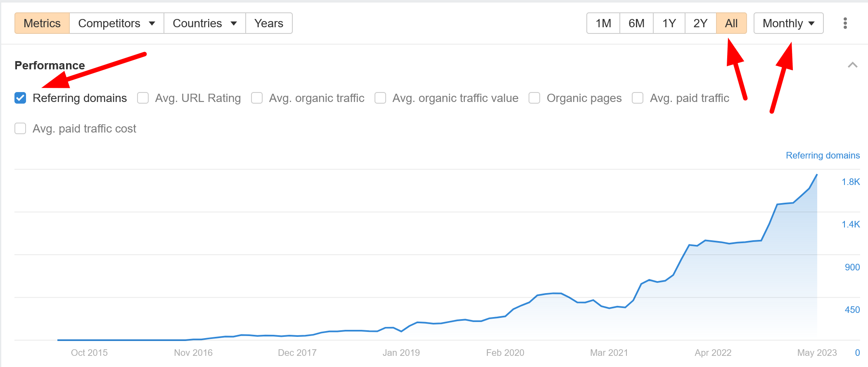Image resolution: width=868 pixels, height=367 pixels.
Task: Select the 1M time range
Action: pos(603,23)
